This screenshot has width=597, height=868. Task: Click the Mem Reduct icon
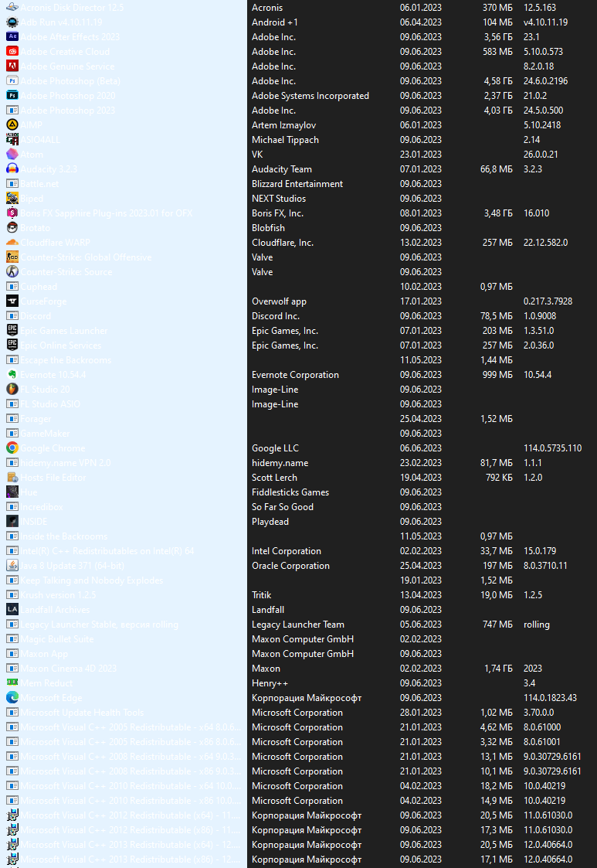tap(12, 683)
